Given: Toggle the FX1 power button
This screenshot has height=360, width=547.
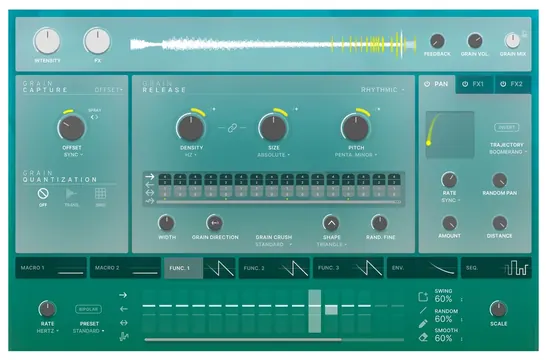Looking at the screenshot, I should 465,84.
